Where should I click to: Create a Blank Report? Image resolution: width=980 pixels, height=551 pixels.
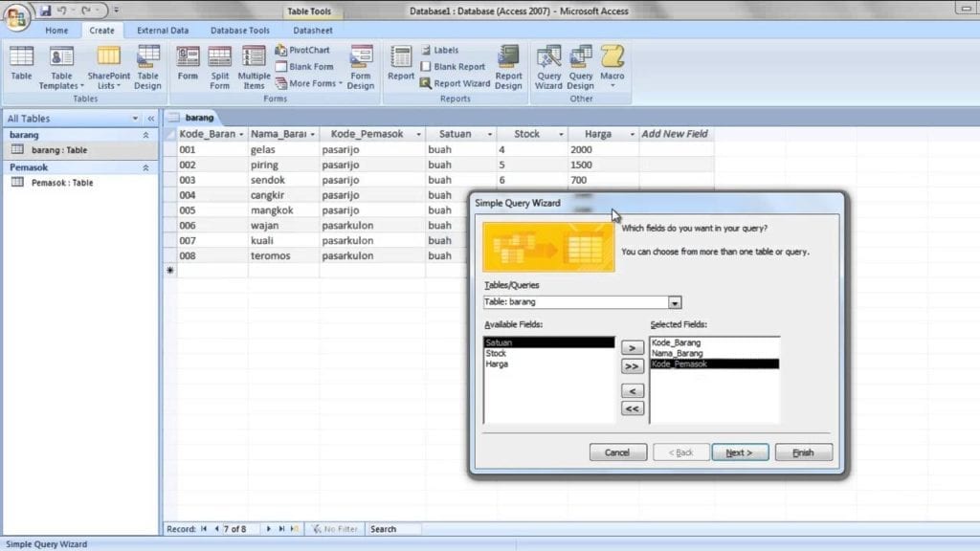click(453, 66)
